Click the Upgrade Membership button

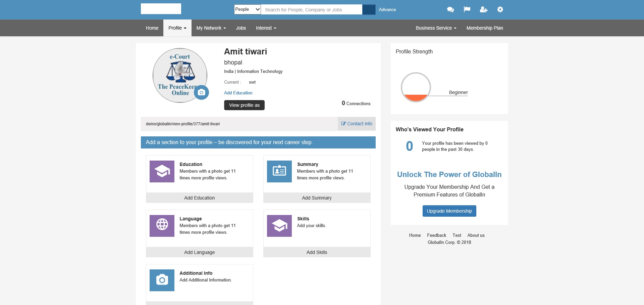pyautogui.click(x=449, y=211)
